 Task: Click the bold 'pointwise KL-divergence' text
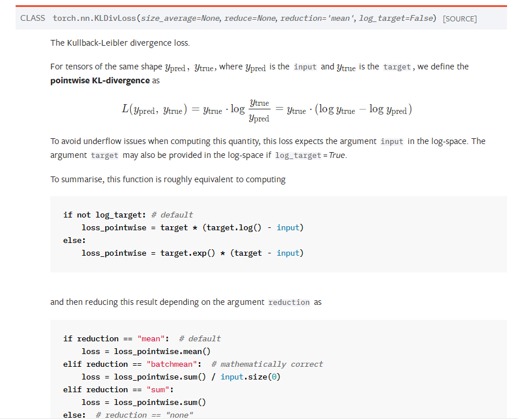100,80
